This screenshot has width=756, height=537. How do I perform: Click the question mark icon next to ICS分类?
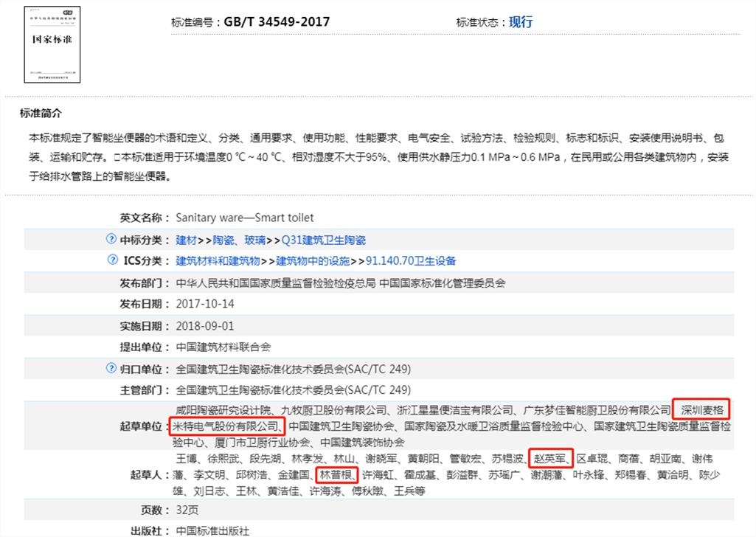113,260
